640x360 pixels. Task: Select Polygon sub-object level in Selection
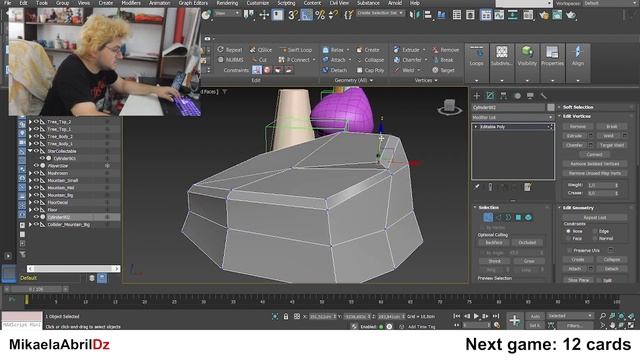(518, 218)
